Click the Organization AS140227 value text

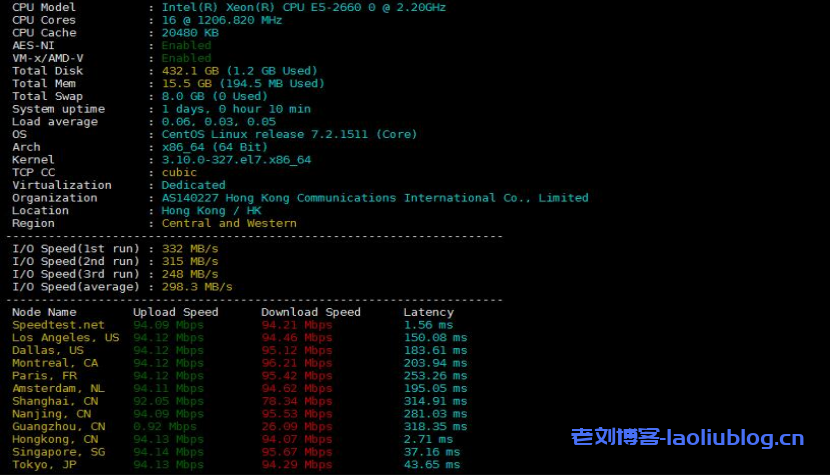[375, 198]
